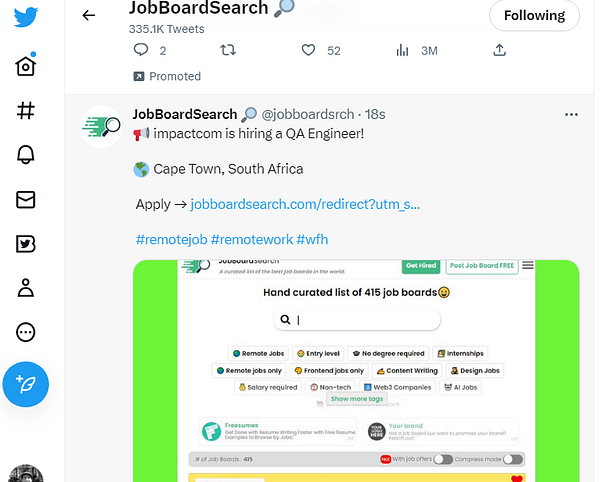This screenshot has width=600, height=482.
Task: Expand 'Show more tags' in the image
Action: click(x=357, y=399)
